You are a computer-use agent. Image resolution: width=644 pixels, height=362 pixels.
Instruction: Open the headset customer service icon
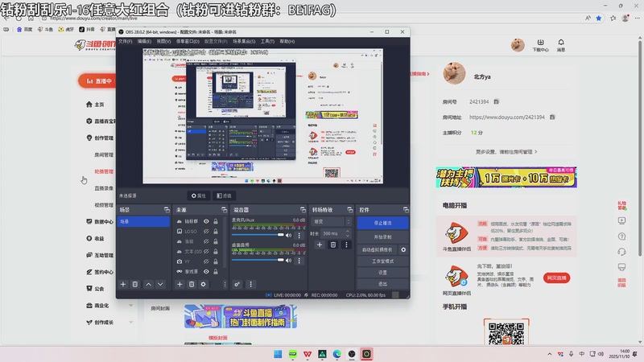(621, 252)
